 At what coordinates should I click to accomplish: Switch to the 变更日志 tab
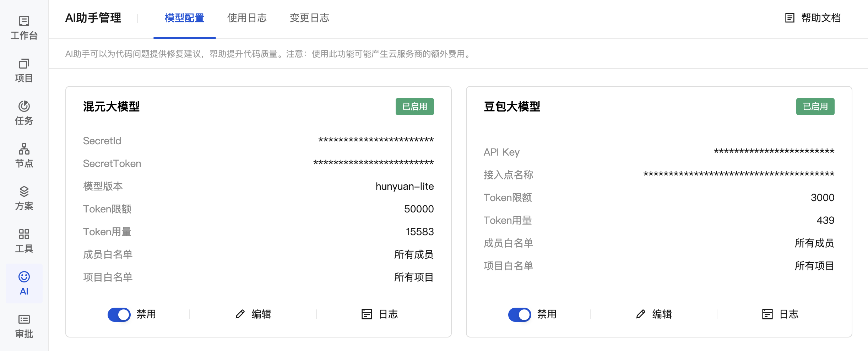pyautogui.click(x=310, y=18)
